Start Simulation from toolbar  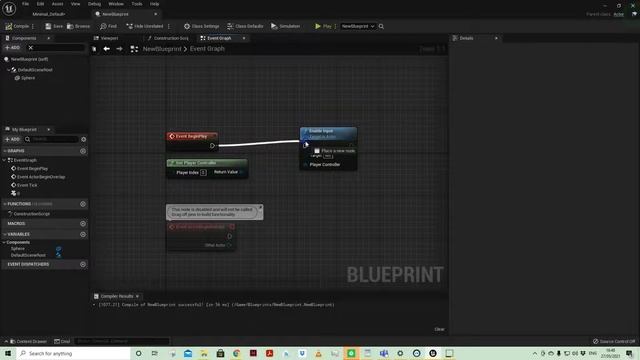(285, 26)
